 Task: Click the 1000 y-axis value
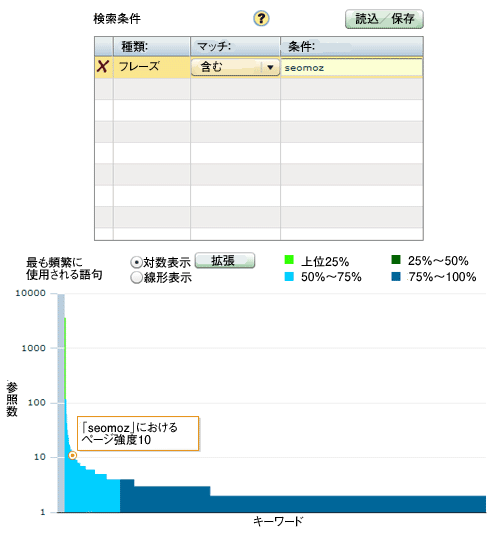[x=33, y=348]
